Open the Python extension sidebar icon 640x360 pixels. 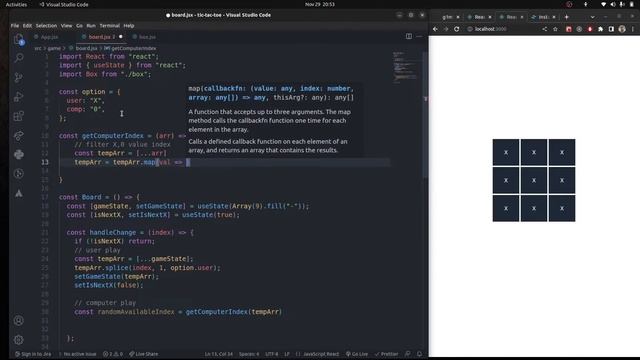[19, 154]
